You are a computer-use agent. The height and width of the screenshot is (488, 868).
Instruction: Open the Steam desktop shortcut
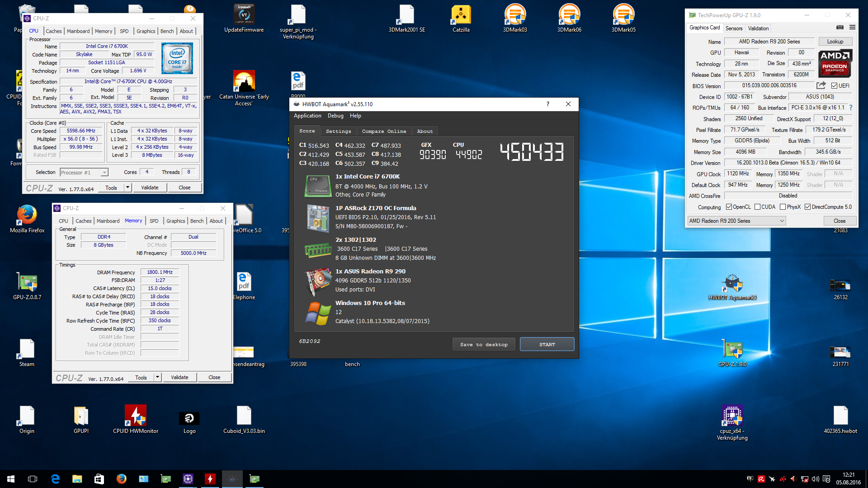[27, 352]
